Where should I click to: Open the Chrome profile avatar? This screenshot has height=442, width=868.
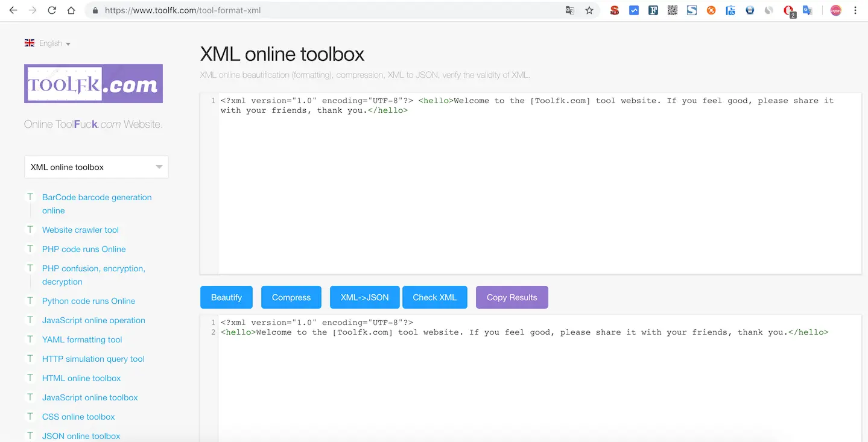(x=835, y=10)
